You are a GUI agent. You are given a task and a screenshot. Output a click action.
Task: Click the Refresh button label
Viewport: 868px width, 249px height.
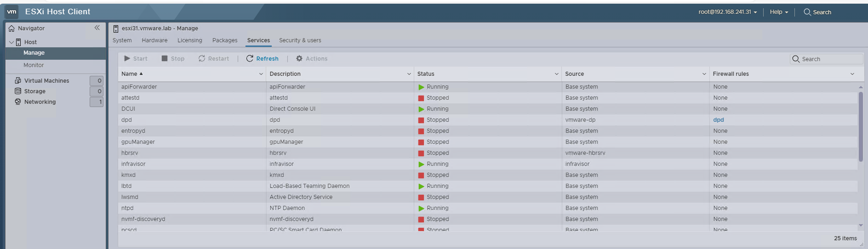(268, 58)
